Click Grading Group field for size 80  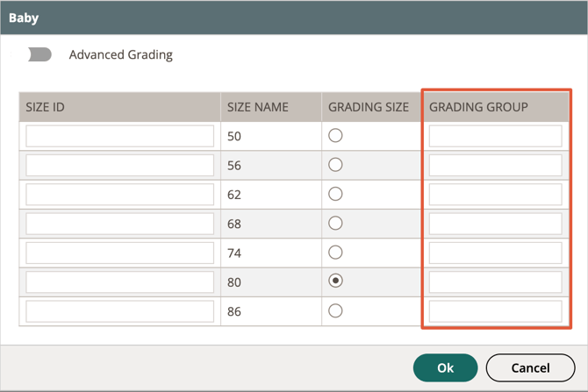pyautogui.click(x=495, y=282)
